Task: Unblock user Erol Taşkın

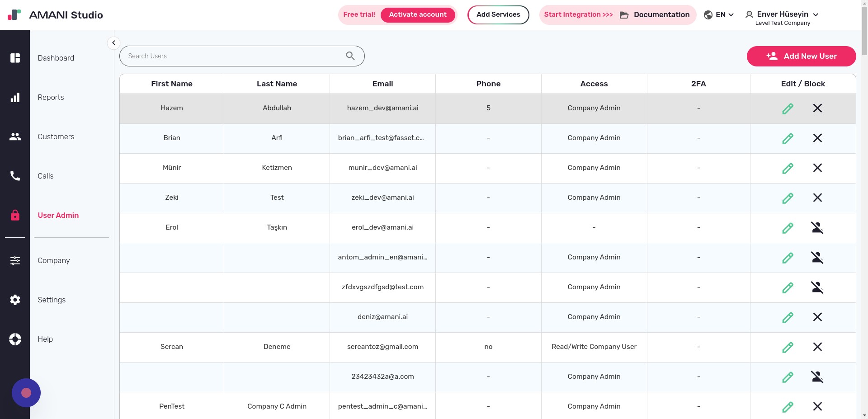Action: point(817,228)
